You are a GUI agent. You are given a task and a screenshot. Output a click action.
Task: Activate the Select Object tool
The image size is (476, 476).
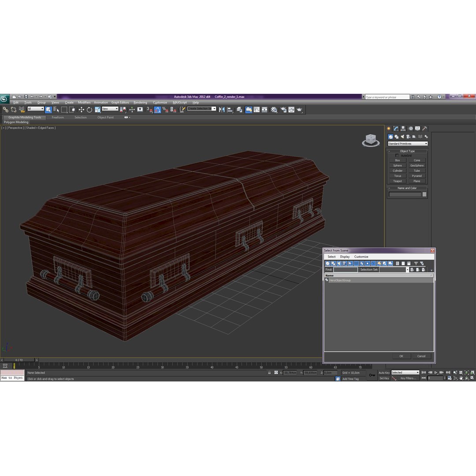click(x=48, y=110)
